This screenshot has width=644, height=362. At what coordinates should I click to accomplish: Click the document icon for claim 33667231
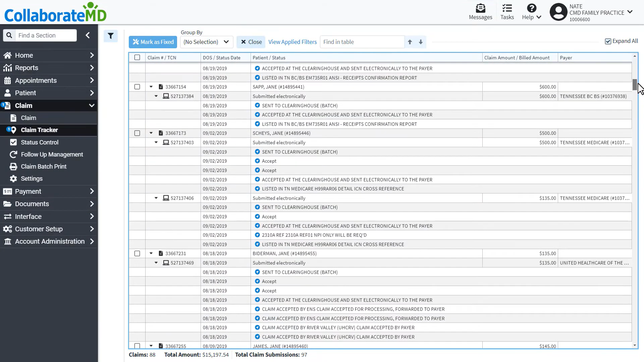click(161, 253)
